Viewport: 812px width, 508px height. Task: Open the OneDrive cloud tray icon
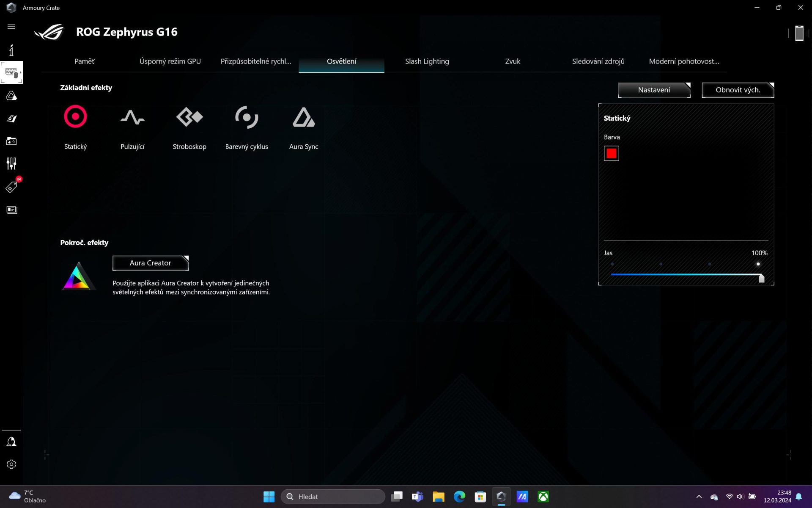point(714,497)
